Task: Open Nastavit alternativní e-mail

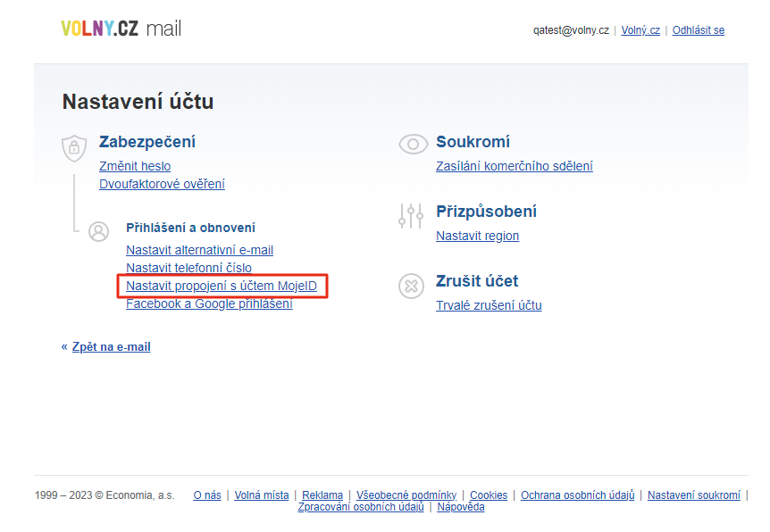Action: (x=200, y=250)
